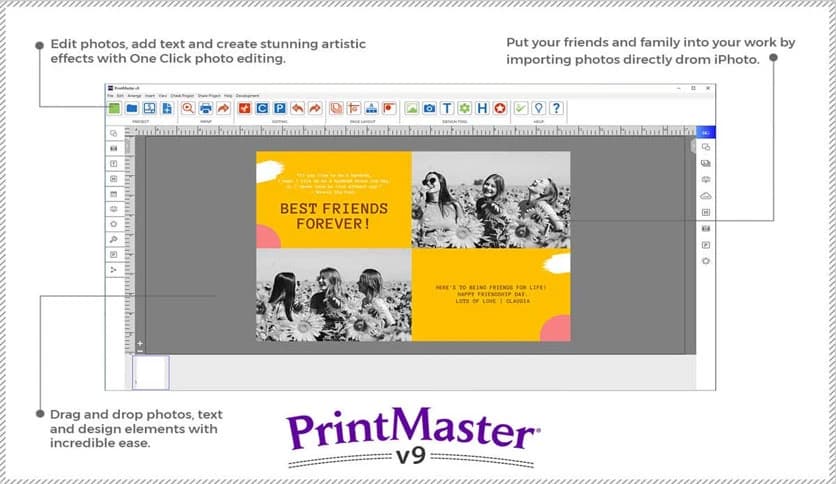Click the blue printer icon
The width and height of the screenshot is (836, 484).
[205, 108]
